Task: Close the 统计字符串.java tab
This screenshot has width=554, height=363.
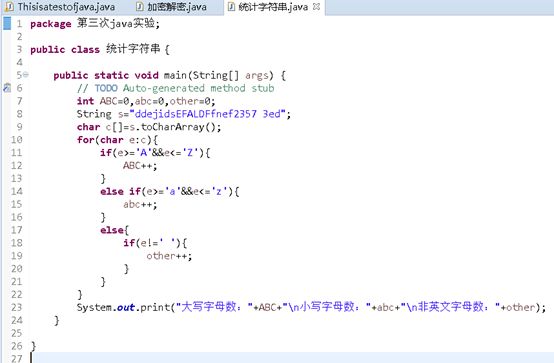Action: pyautogui.click(x=317, y=6)
